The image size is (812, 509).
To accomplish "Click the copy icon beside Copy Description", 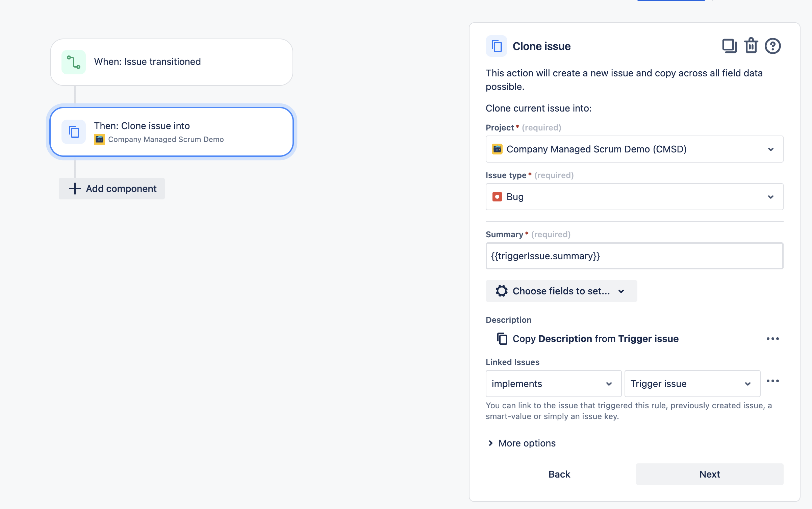I will (x=502, y=338).
